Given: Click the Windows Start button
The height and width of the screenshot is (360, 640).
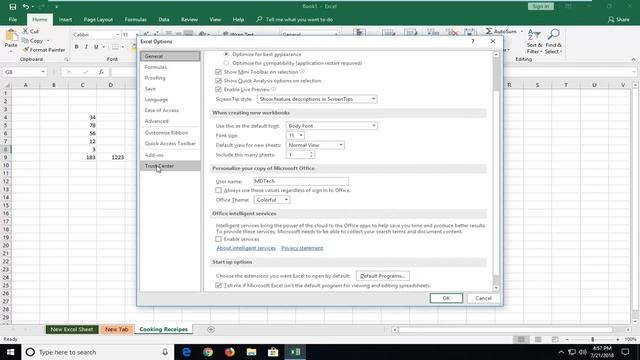Looking at the screenshot, I should (x=10, y=352).
